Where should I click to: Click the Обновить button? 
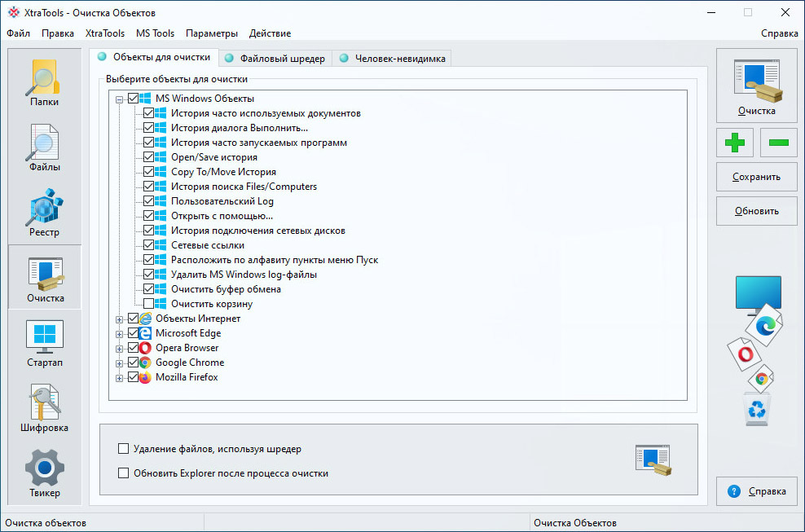tap(757, 211)
